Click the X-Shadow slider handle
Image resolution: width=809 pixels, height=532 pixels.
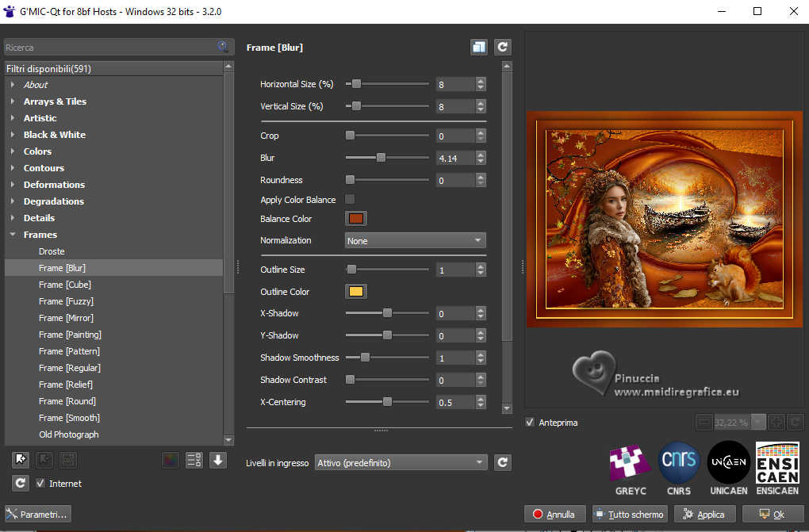click(387, 312)
